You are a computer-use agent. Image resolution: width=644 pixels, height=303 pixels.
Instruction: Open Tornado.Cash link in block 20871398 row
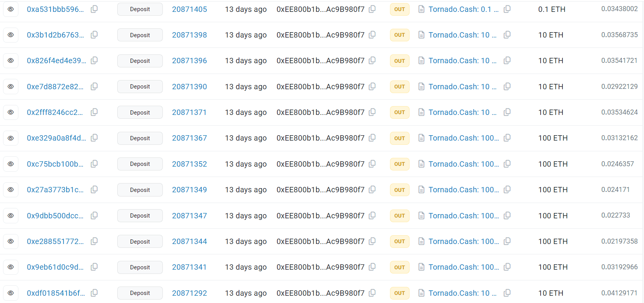pyautogui.click(x=462, y=35)
